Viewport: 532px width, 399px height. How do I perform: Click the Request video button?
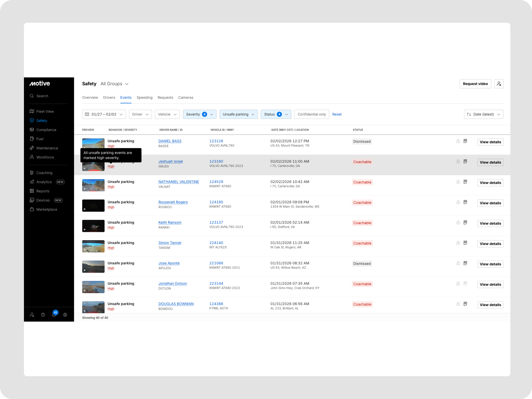pyautogui.click(x=475, y=84)
